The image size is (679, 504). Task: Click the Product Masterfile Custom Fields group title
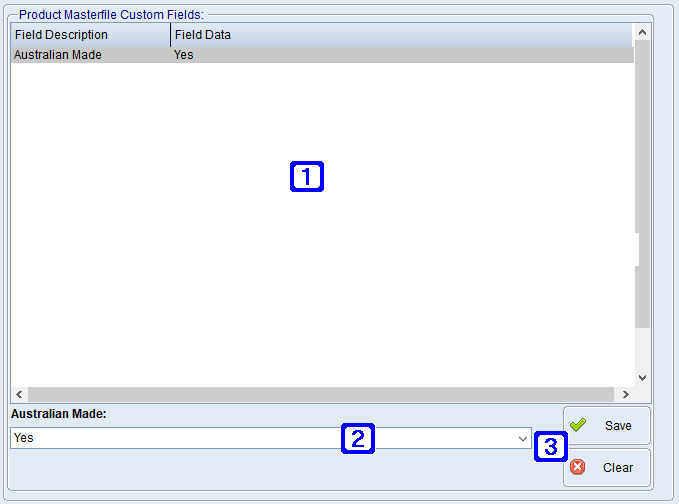(x=111, y=15)
